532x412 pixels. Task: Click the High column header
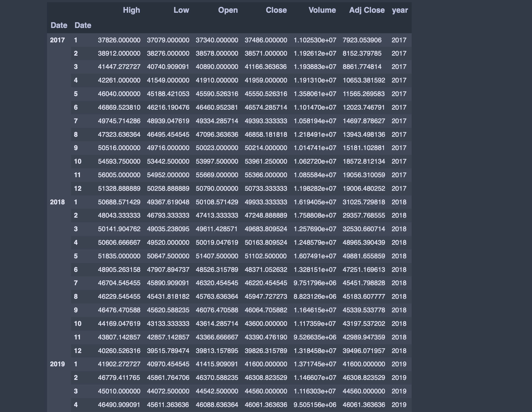(x=131, y=10)
